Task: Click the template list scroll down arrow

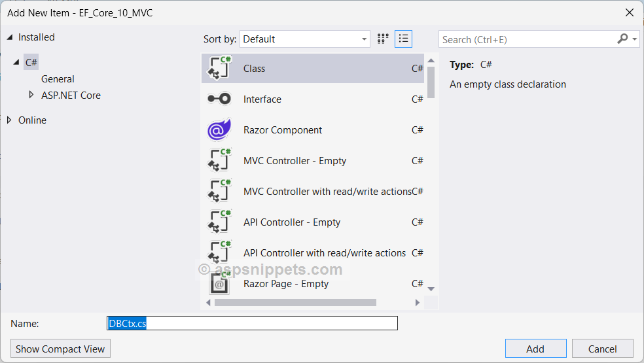Action: point(431,289)
